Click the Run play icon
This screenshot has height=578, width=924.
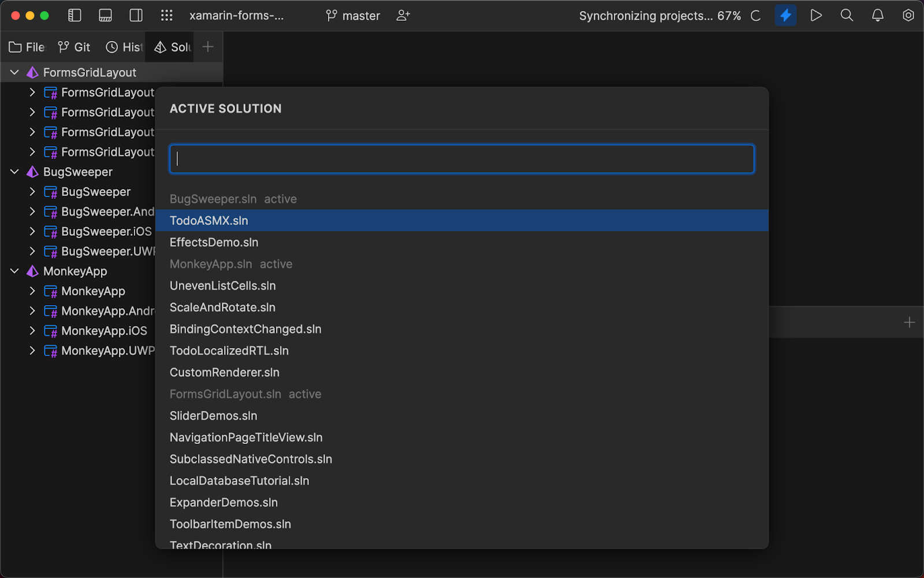pos(816,16)
